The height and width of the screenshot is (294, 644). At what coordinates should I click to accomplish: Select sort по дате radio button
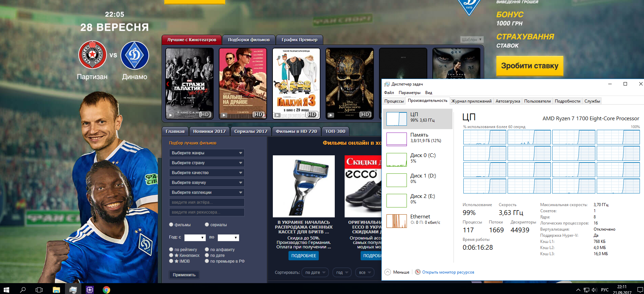207,255
